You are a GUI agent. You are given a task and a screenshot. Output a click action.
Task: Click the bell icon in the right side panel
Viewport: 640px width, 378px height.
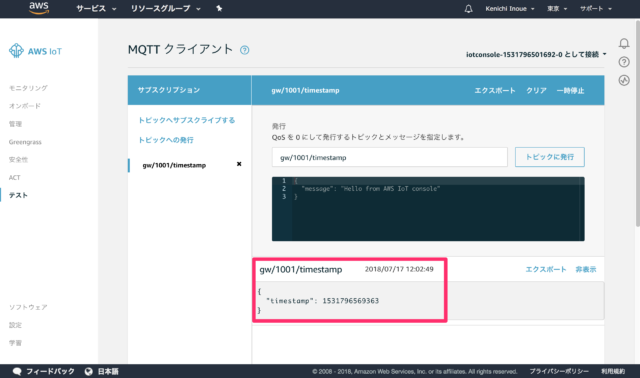click(x=624, y=43)
